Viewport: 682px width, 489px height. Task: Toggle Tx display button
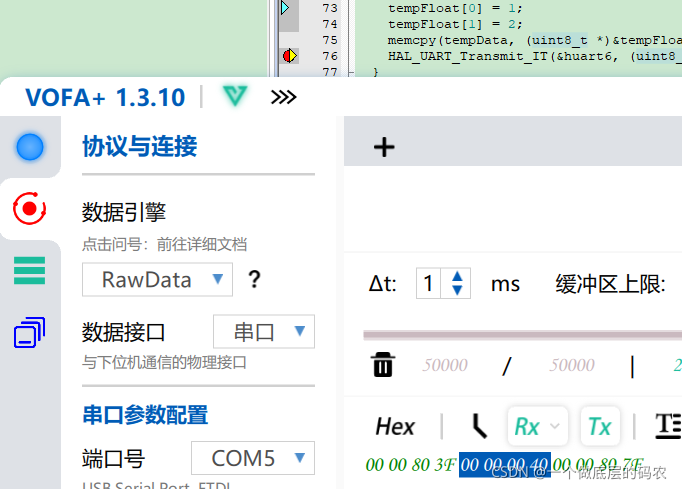(600, 426)
